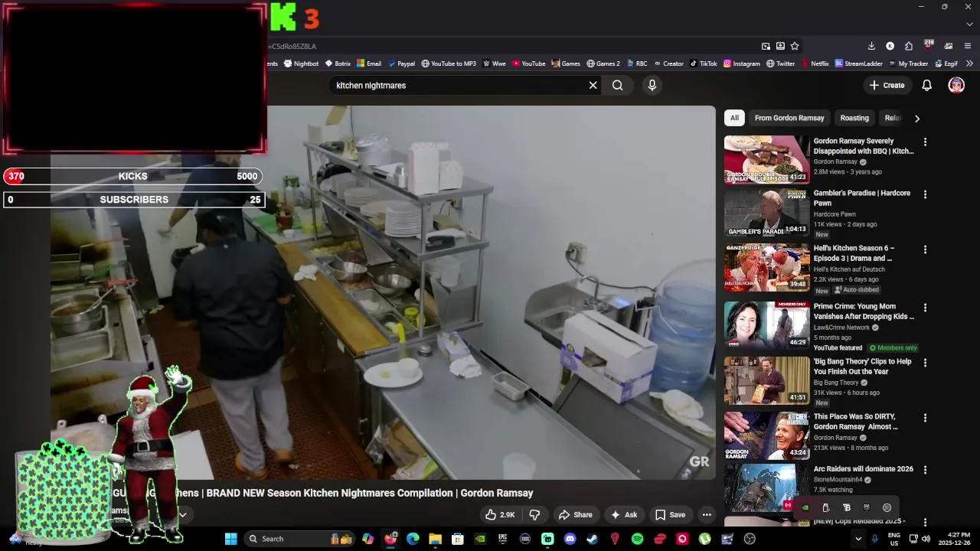Click NVIDIA icon in tray overflow popup
Image resolution: width=980 pixels, height=551 pixels.
[805, 507]
